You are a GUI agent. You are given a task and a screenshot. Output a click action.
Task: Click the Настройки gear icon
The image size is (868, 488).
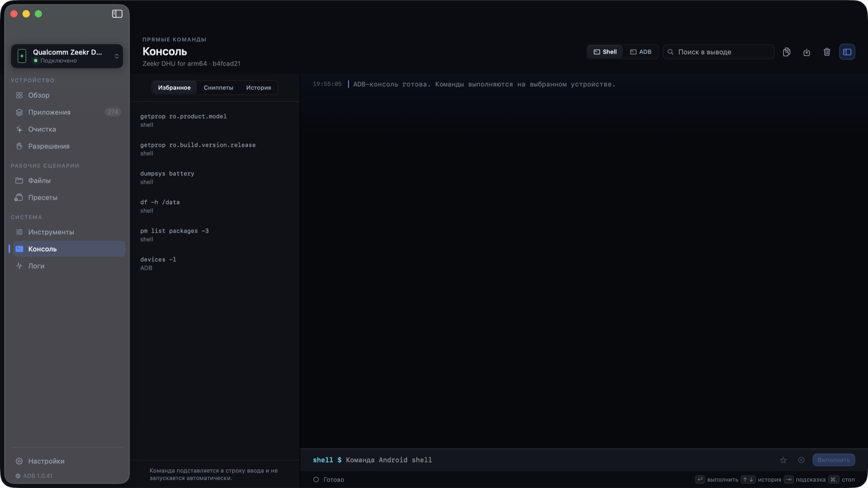[19, 461]
